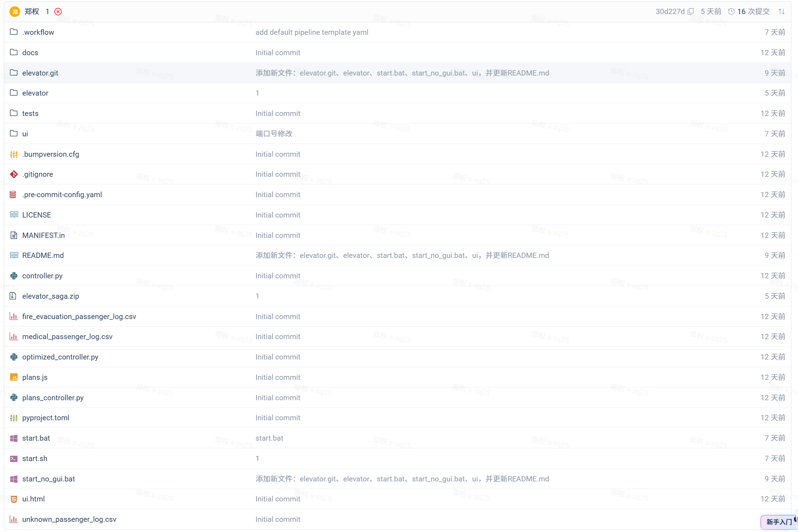Click the red failed pipeline status icon

[58, 12]
